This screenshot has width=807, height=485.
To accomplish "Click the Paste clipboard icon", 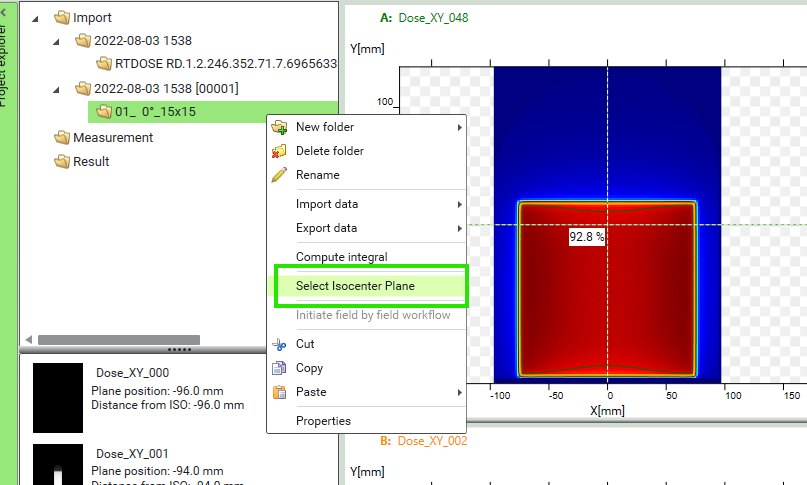I will (x=280, y=392).
